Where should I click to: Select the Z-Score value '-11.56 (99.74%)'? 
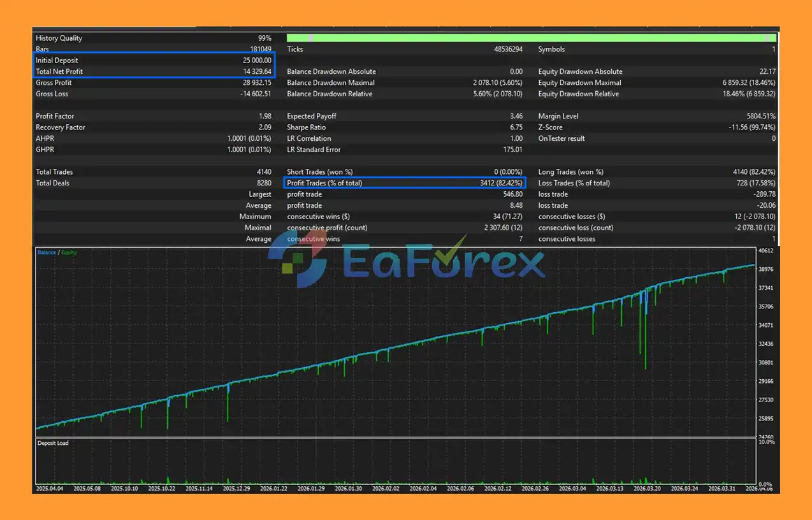(x=752, y=127)
